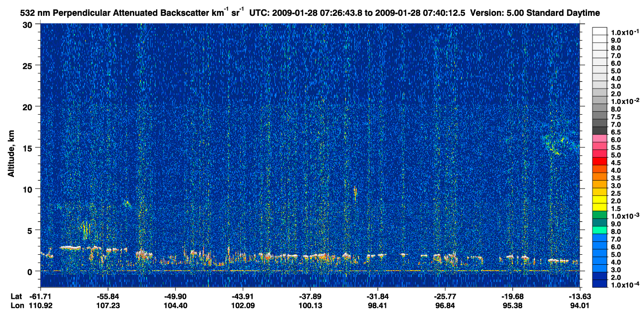The image size is (644, 330).
Task: Click the color bar label '1.0x10-3'
Action: click(625, 216)
